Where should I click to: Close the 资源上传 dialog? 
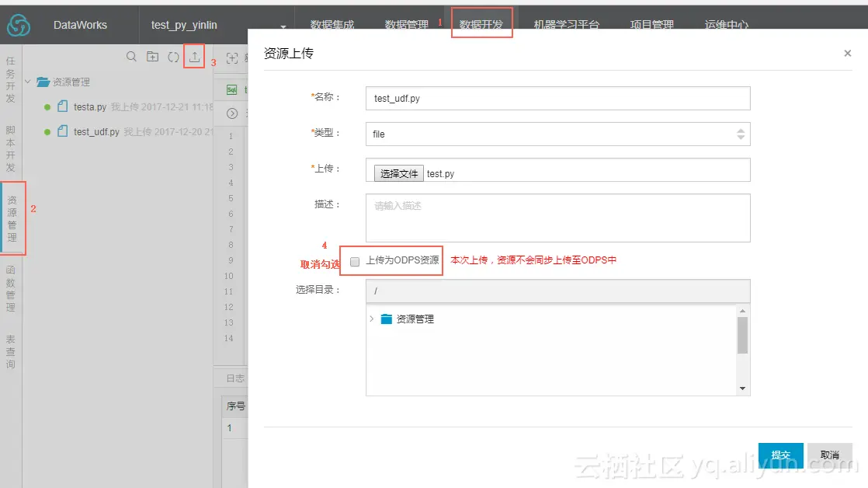pyautogui.click(x=848, y=53)
